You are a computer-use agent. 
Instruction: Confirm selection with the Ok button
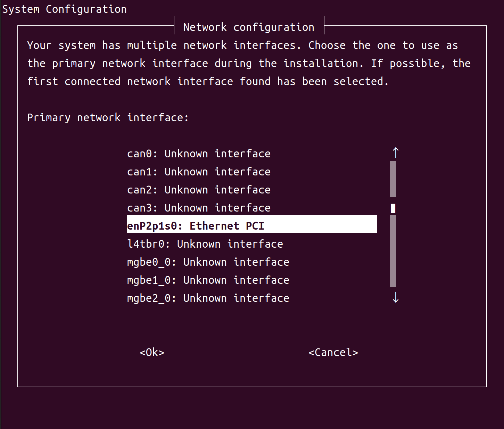click(151, 352)
